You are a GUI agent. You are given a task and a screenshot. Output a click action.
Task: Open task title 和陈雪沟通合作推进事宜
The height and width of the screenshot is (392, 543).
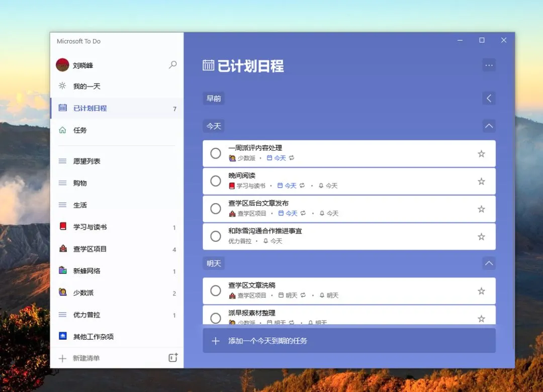pyautogui.click(x=265, y=231)
